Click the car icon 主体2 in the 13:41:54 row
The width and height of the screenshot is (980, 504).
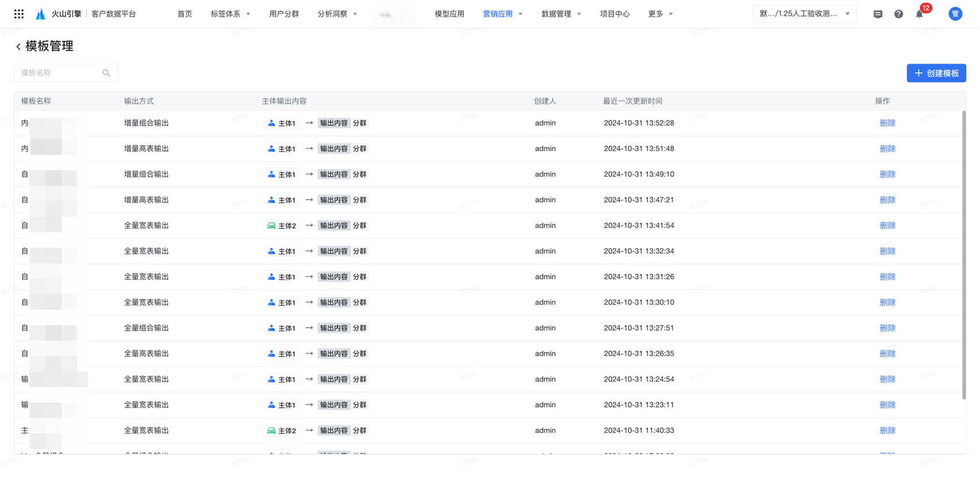click(271, 226)
